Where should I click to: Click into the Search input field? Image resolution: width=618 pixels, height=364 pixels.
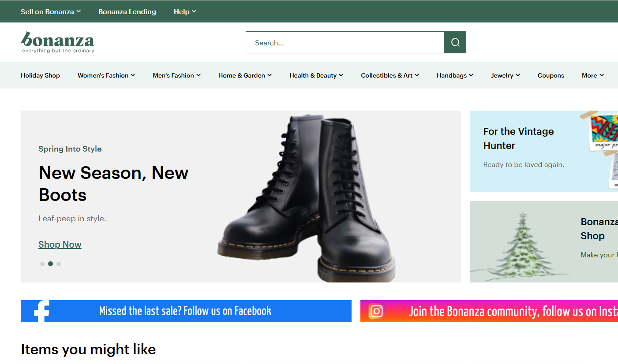345,42
